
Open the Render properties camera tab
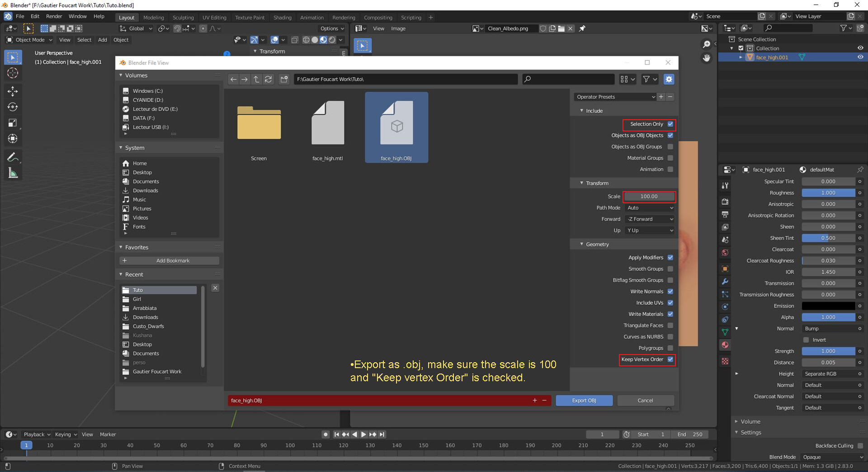[x=725, y=201]
